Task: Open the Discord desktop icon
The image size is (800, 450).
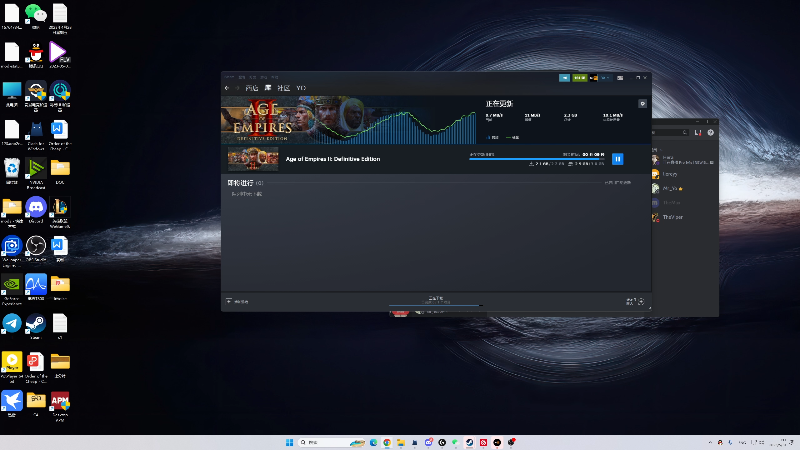Action: pyautogui.click(x=36, y=210)
